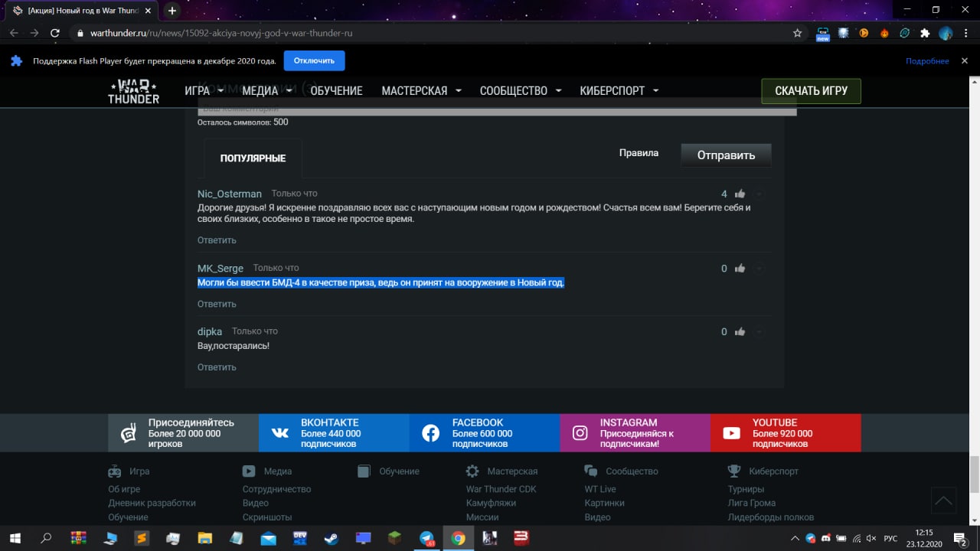Select the ПОПУЛЯРНЫЕ comments tab
Image resolution: width=980 pixels, height=551 pixels.
click(253, 158)
